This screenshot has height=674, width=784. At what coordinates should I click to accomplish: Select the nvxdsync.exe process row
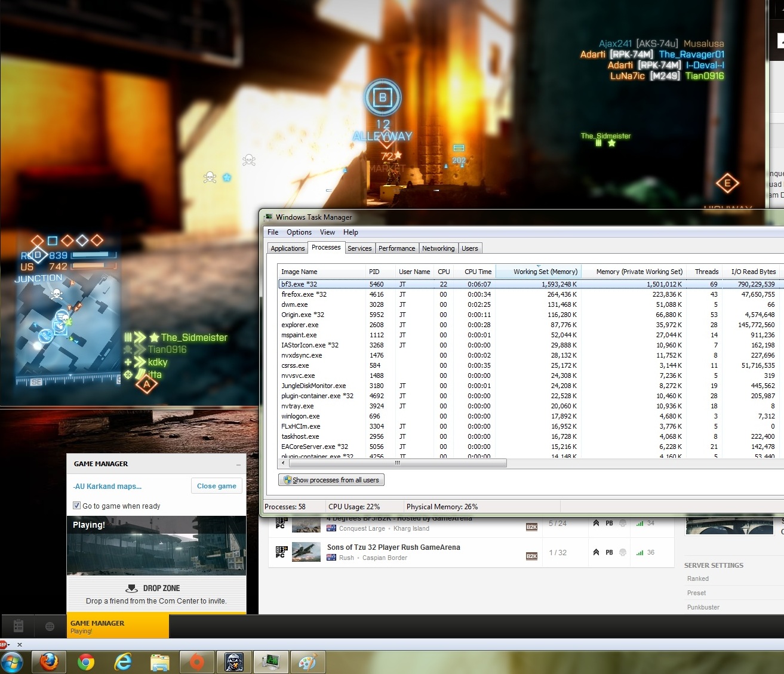point(531,355)
